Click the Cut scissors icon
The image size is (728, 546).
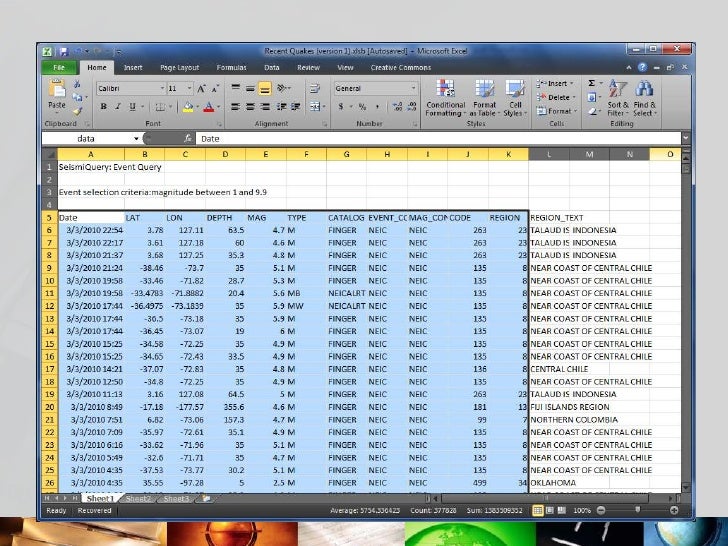pyautogui.click(x=77, y=84)
